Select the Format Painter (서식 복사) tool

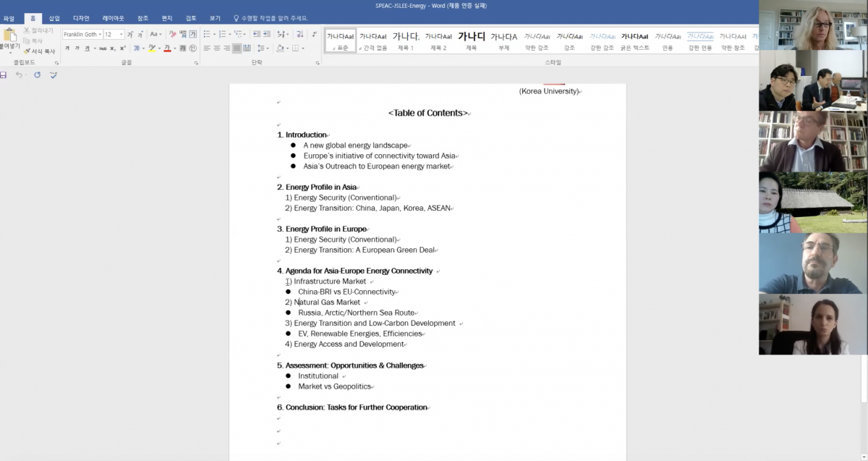(38, 51)
